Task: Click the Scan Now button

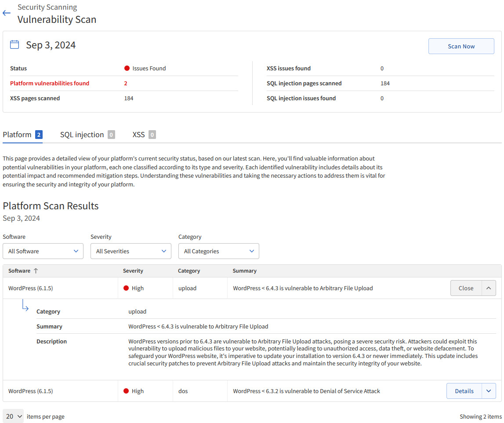Action: pos(461,46)
